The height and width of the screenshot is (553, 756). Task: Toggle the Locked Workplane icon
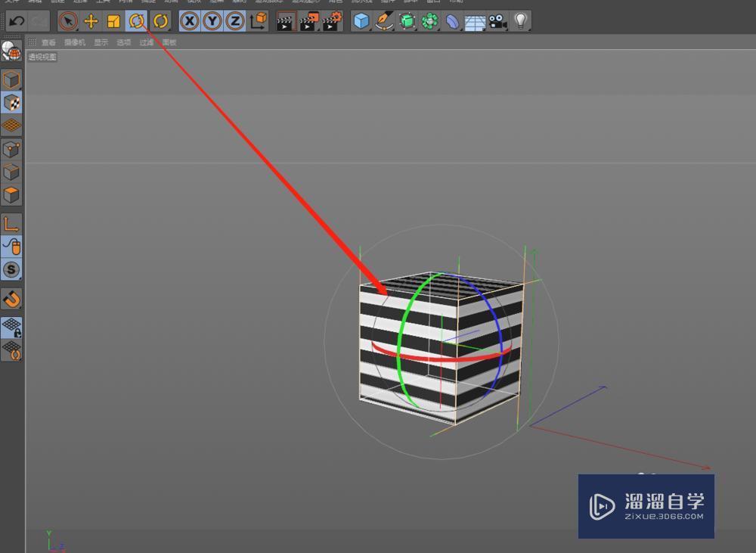11,327
